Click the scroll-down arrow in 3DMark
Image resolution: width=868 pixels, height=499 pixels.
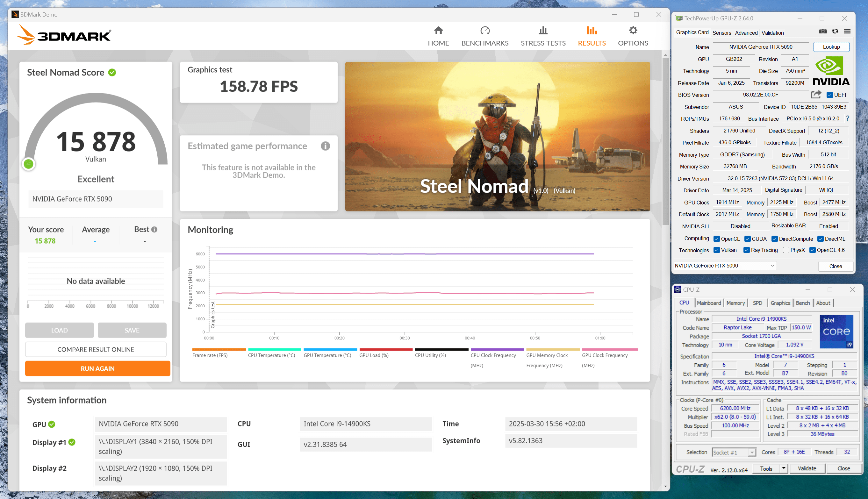pyautogui.click(x=665, y=486)
